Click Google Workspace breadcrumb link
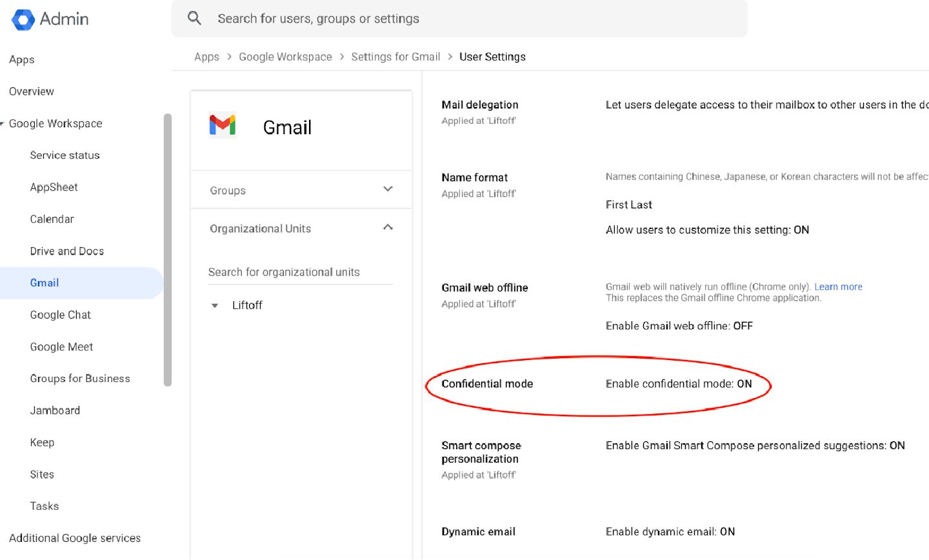This screenshot has width=929, height=560. pyautogui.click(x=285, y=57)
